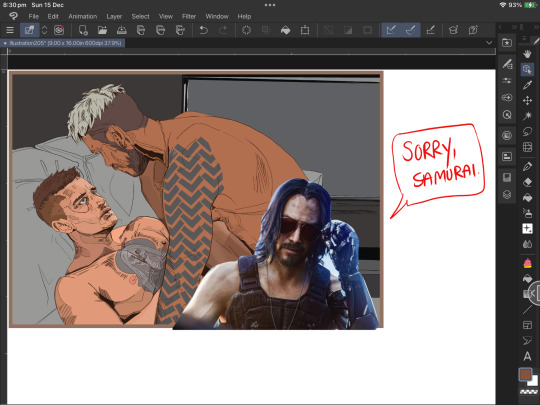
Task: Open the Clip Studio logo menu
Action: [13, 16]
